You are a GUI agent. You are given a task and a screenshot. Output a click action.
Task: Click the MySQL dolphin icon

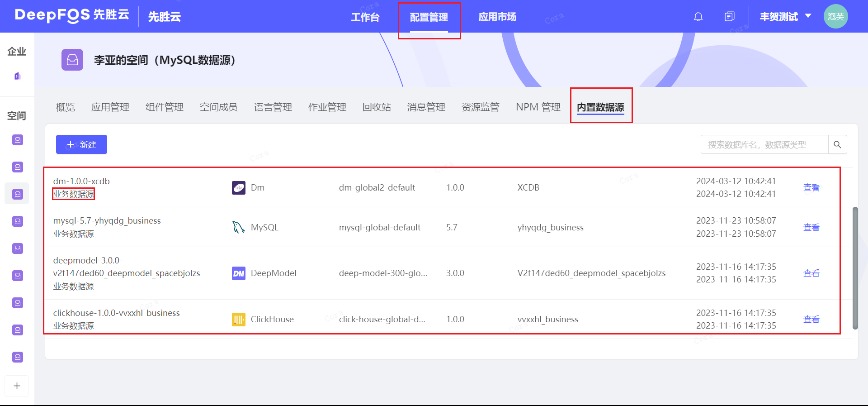point(239,227)
